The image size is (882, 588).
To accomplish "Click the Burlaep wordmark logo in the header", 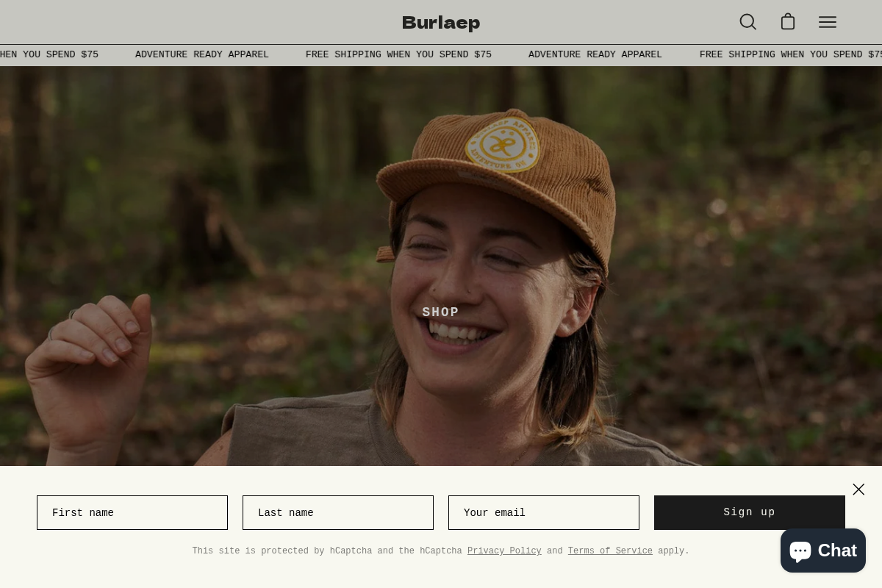I will [x=441, y=22].
